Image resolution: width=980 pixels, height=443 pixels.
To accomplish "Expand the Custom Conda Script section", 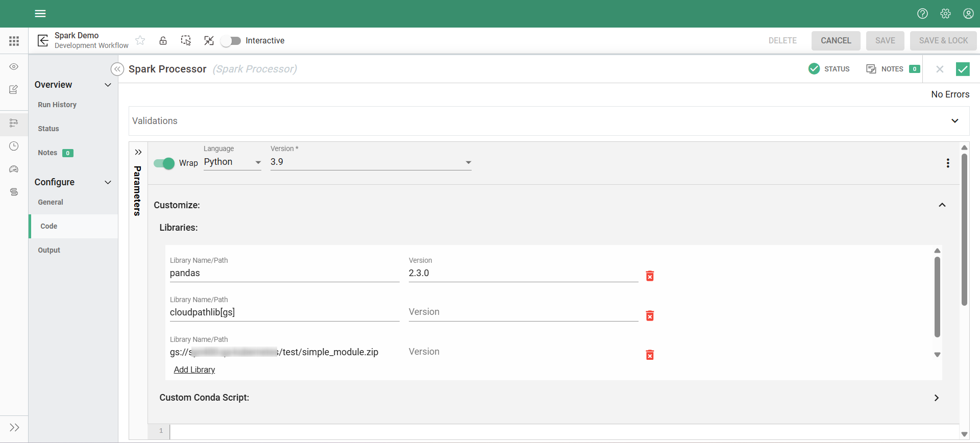I will [x=936, y=398].
